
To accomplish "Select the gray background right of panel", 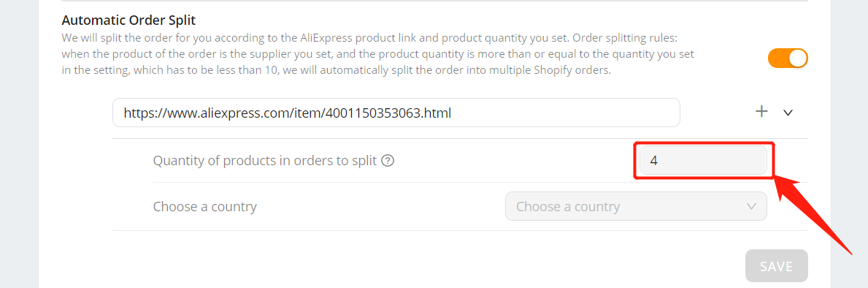I will (x=848, y=111).
